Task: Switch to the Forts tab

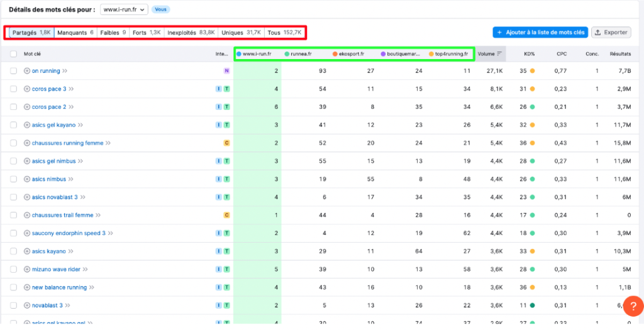Action: click(147, 33)
